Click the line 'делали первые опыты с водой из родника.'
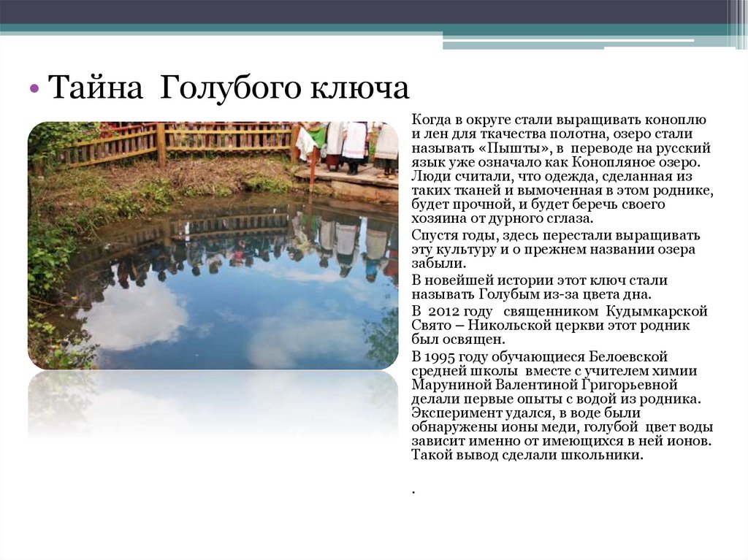 (556, 399)
